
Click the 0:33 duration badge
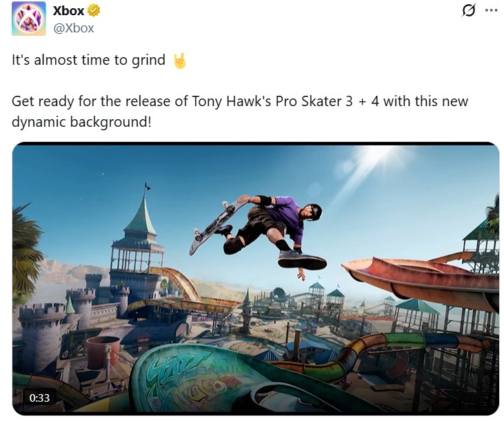point(39,398)
